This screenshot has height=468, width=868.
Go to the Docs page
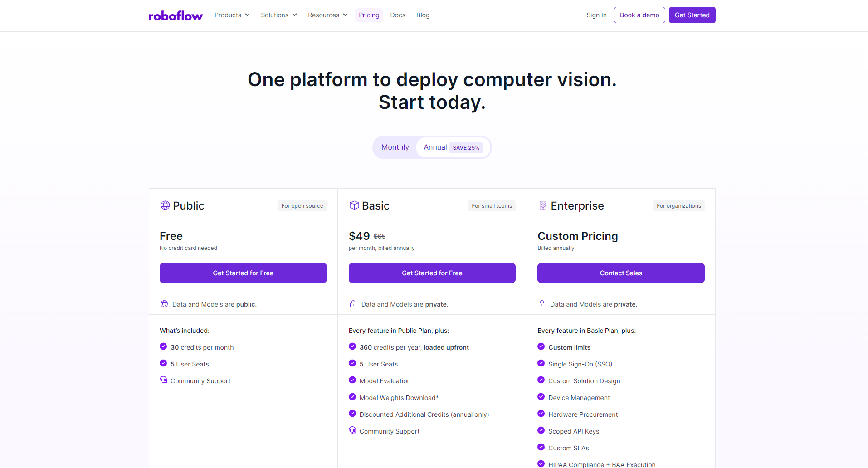click(398, 15)
